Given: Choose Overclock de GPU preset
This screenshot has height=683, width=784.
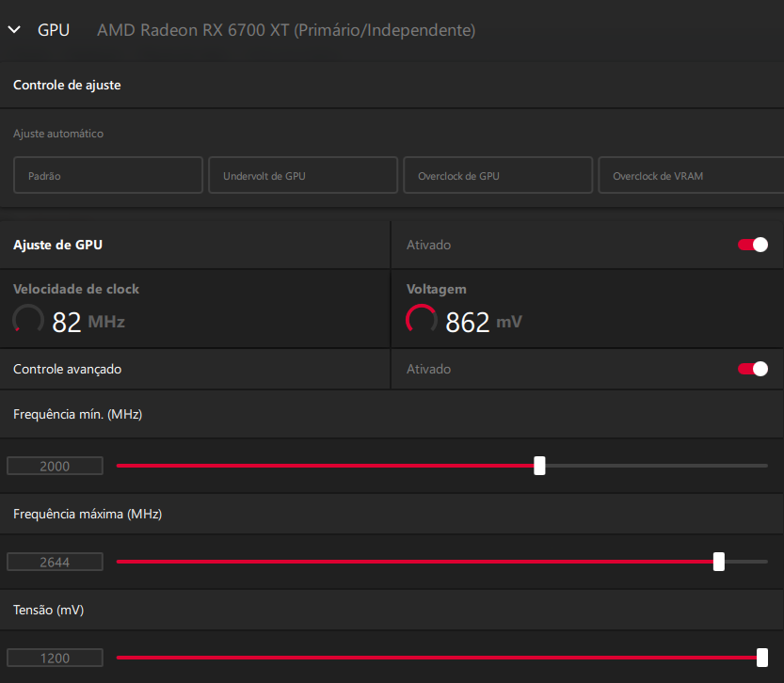Looking at the screenshot, I should [498, 175].
